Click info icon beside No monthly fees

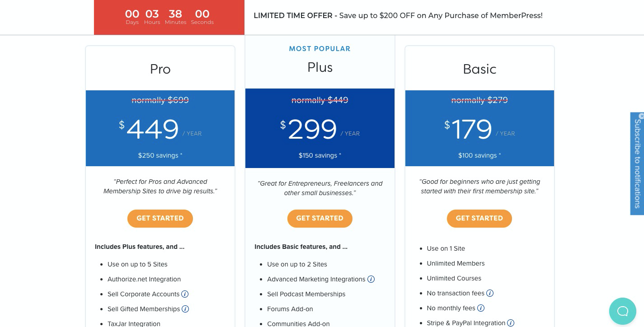[x=481, y=308]
